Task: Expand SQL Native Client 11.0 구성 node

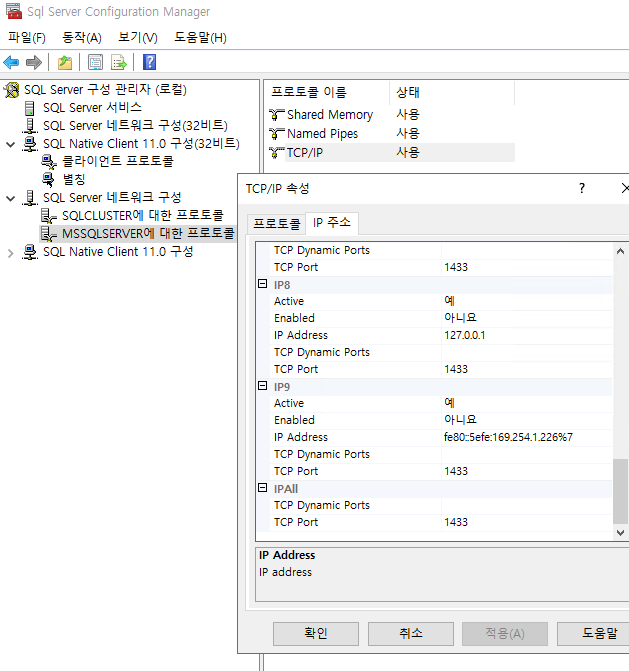Action: (11, 253)
